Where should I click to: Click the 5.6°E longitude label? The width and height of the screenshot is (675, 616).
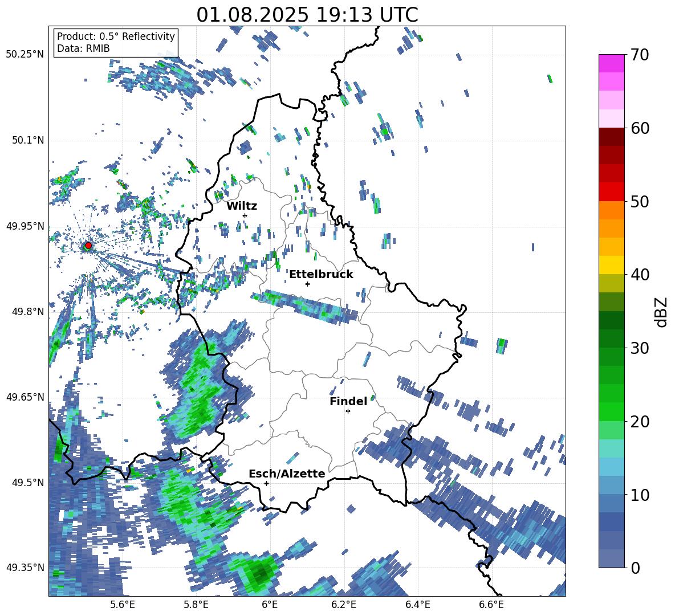(123, 605)
